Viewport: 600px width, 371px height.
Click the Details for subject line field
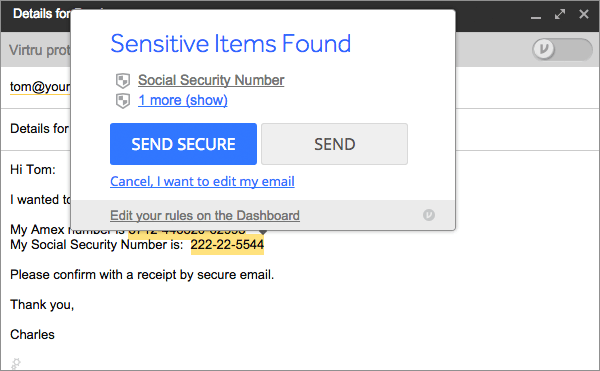coord(40,129)
